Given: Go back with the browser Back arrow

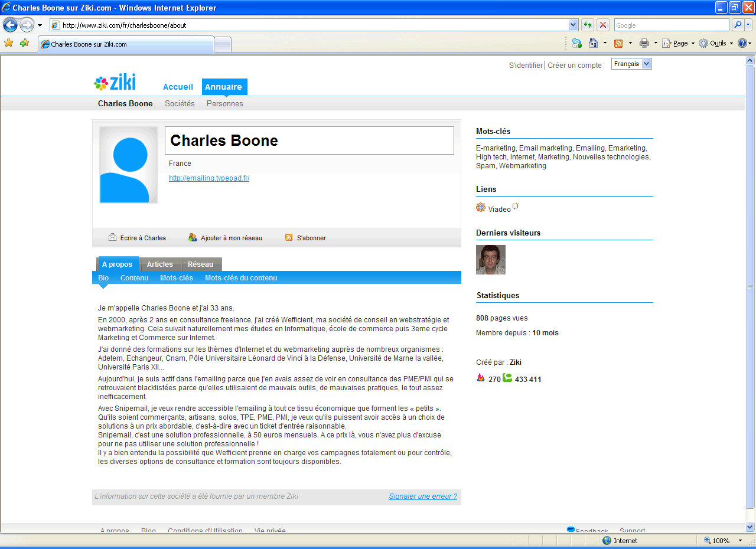Looking at the screenshot, I should coord(10,25).
